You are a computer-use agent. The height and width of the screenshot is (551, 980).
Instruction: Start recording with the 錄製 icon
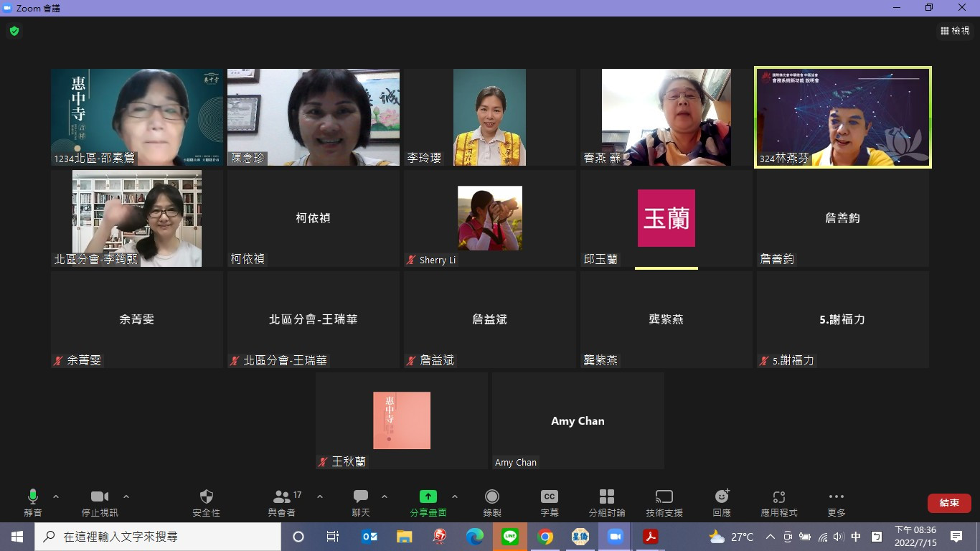[x=492, y=497]
